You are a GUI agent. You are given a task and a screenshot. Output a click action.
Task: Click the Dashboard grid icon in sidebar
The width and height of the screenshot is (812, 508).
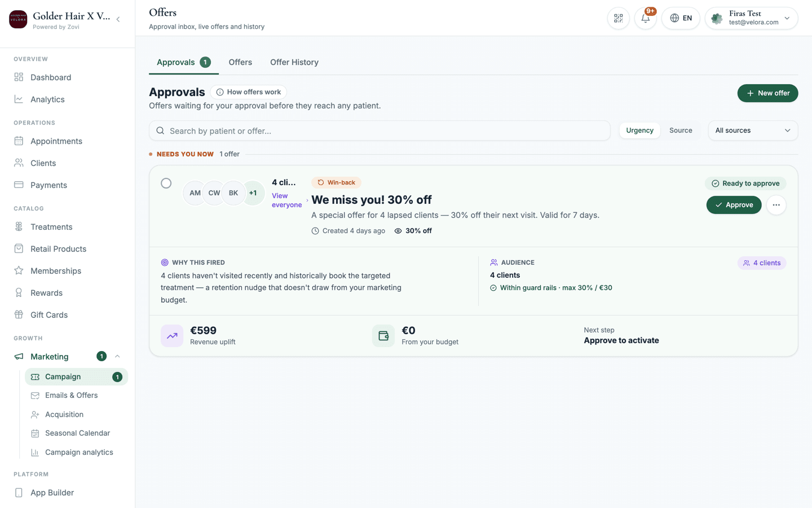pyautogui.click(x=19, y=77)
